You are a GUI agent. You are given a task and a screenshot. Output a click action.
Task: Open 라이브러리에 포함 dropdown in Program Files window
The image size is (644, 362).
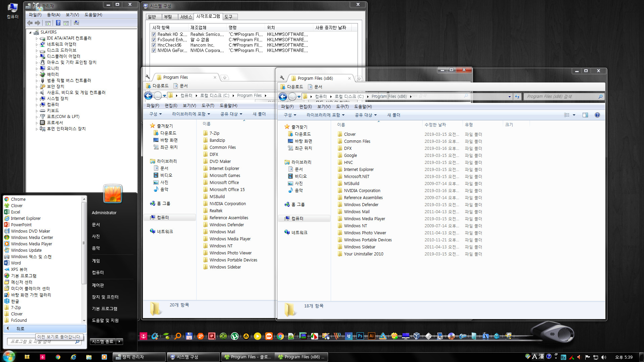(191, 114)
